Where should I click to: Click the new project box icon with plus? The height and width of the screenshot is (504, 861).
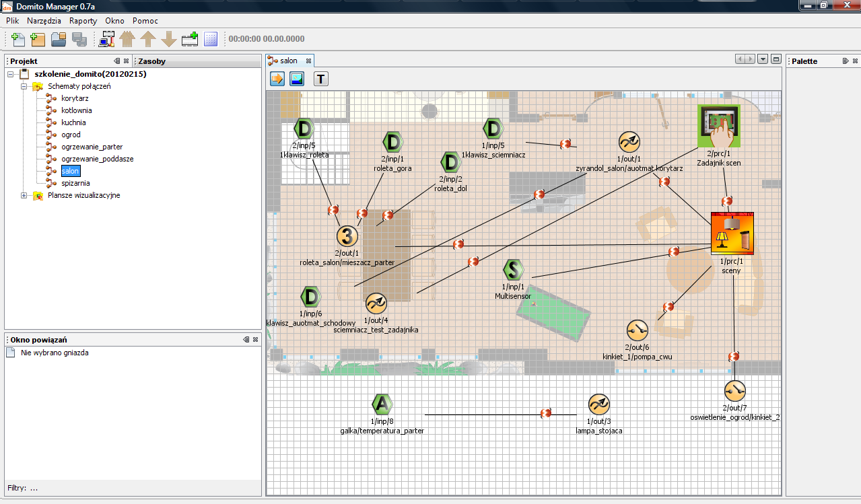(x=38, y=39)
